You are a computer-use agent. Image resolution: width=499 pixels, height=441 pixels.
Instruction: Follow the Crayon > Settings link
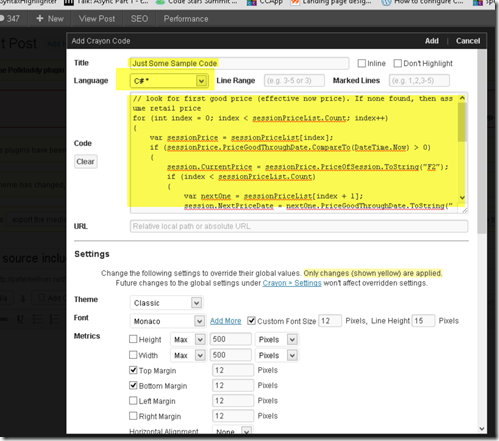tap(292, 283)
